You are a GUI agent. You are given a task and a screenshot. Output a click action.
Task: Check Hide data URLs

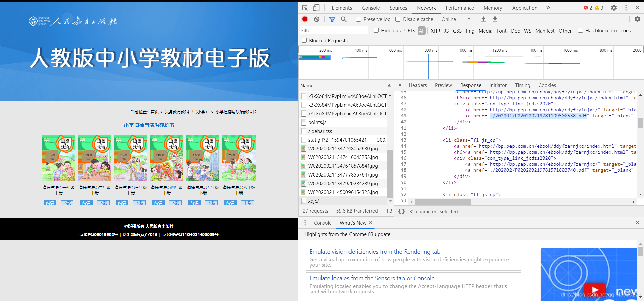point(376,30)
